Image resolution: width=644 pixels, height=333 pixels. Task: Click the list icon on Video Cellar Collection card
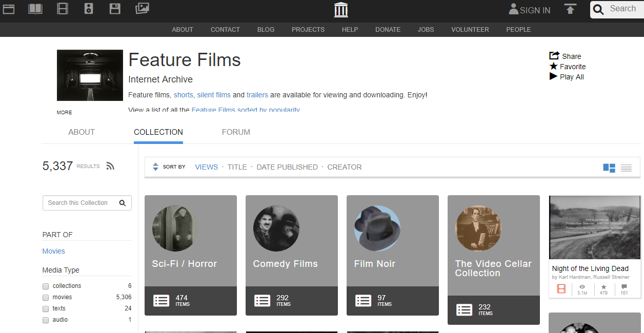click(x=464, y=310)
